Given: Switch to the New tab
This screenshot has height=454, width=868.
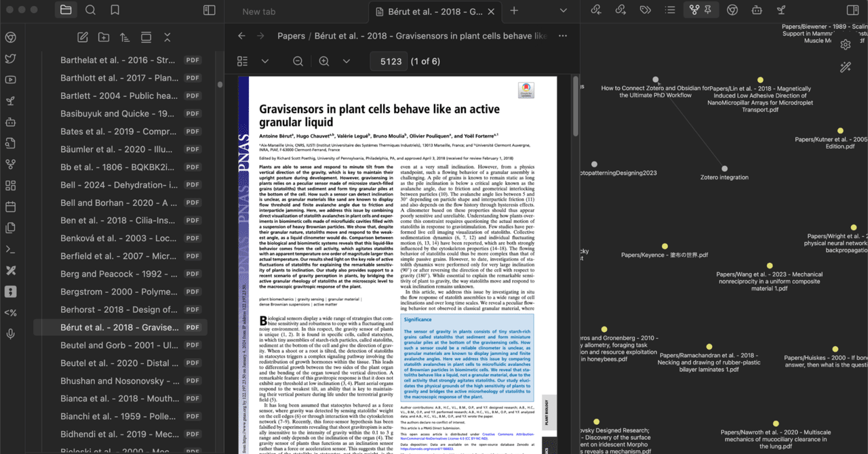Looking at the screenshot, I should coord(259,12).
